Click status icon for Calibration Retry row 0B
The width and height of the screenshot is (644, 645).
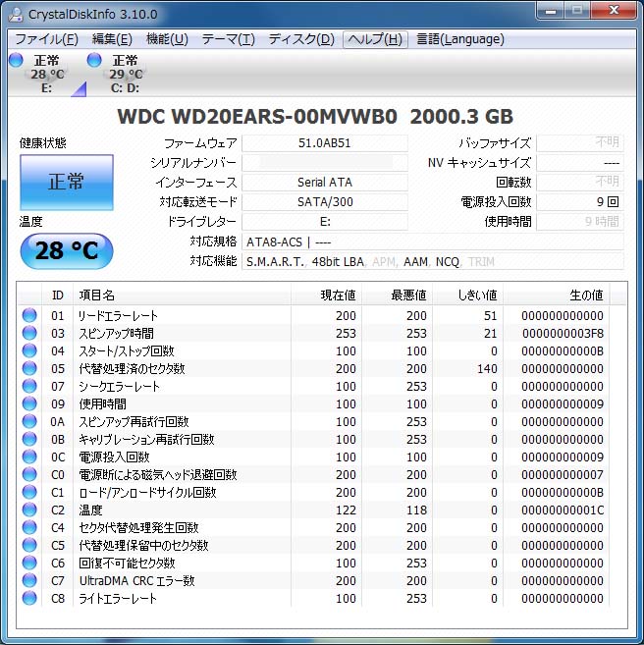pyautogui.click(x=29, y=439)
